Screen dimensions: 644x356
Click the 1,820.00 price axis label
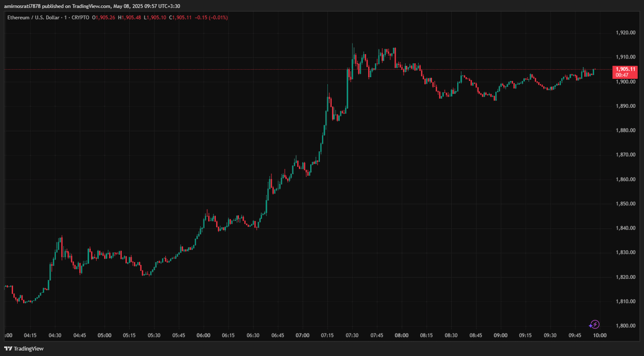pos(626,277)
